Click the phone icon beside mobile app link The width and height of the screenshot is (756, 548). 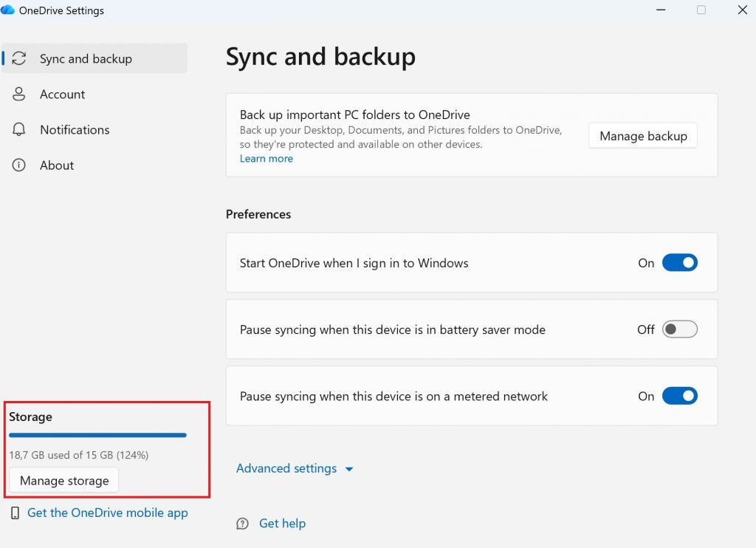(x=15, y=513)
